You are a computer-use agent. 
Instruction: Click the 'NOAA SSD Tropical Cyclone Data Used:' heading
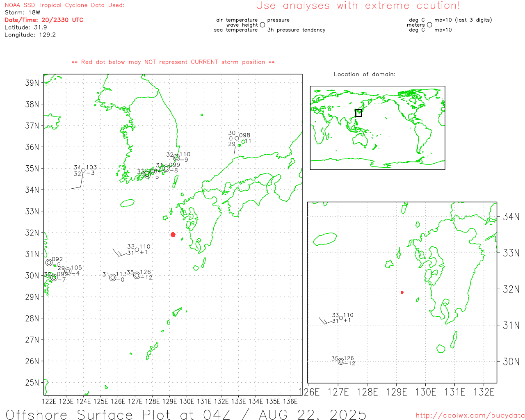coord(64,5)
